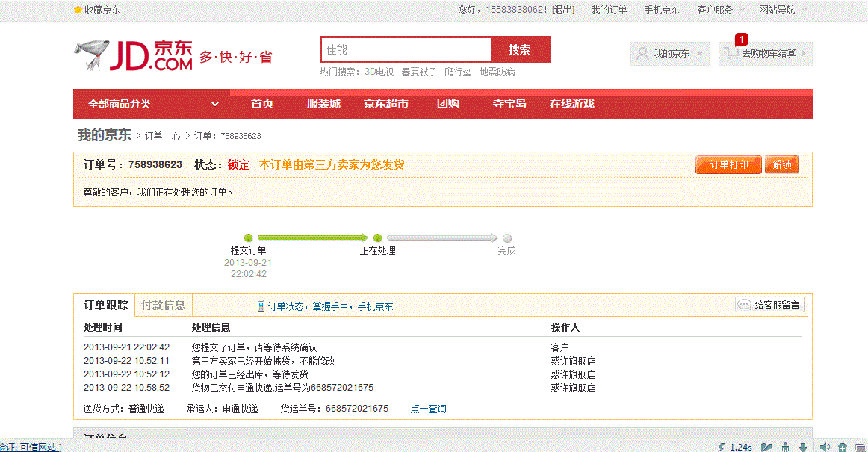Open the 网站导航 dropdown menu

[x=777, y=10]
